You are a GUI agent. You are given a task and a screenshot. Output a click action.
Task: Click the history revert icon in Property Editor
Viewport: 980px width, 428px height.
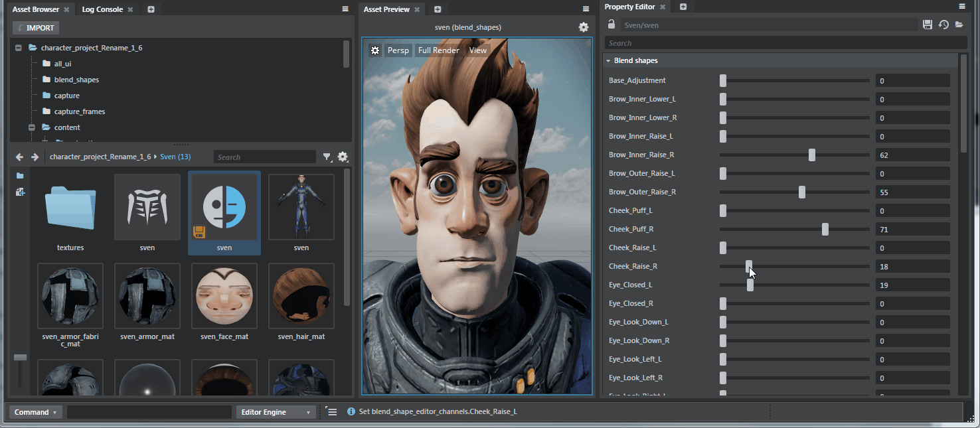click(x=943, y=25)
